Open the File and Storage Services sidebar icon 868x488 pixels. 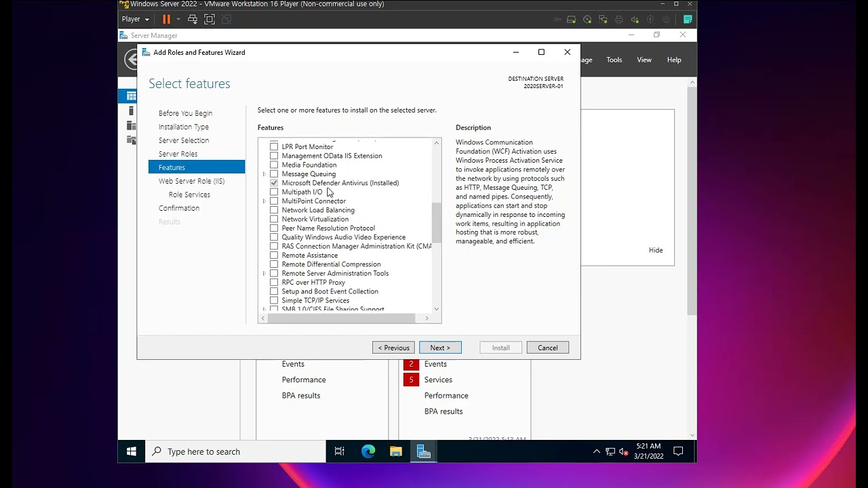pos(132,140)
